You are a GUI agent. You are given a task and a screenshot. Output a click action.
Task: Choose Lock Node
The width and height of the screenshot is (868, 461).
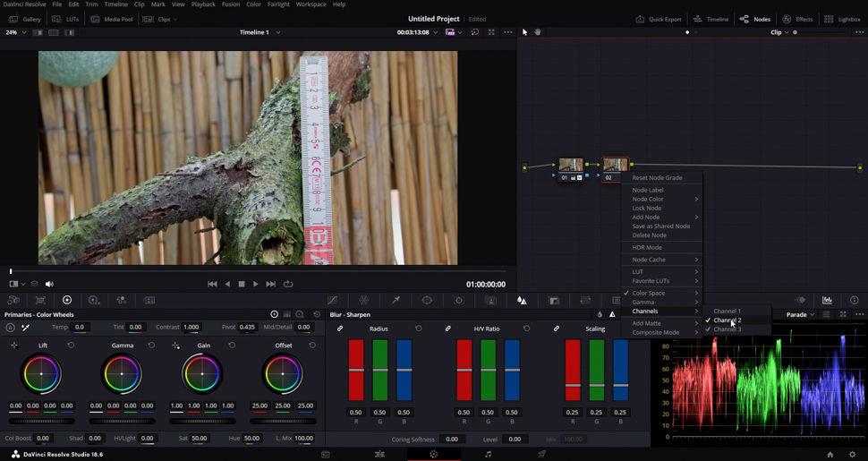[647, 209]
